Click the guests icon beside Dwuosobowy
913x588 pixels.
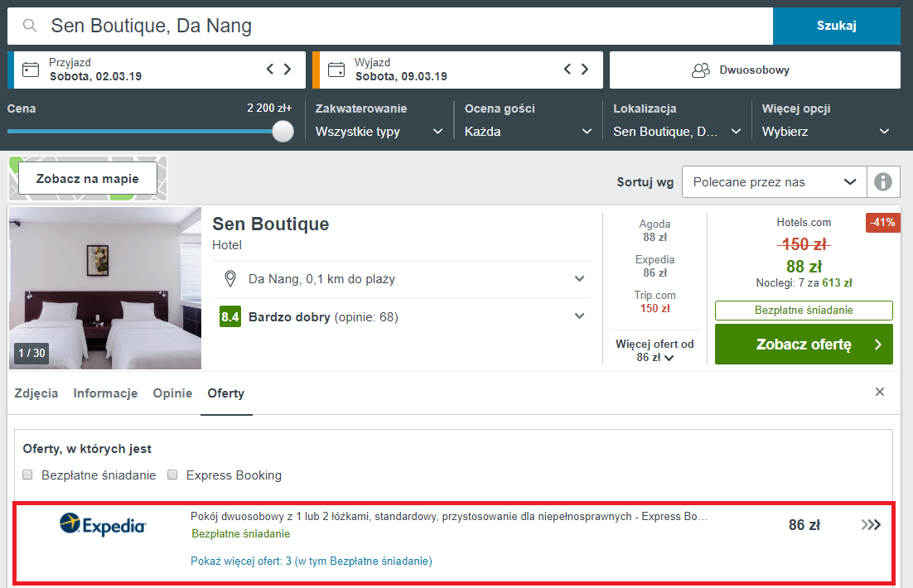(x=701, y=70)
